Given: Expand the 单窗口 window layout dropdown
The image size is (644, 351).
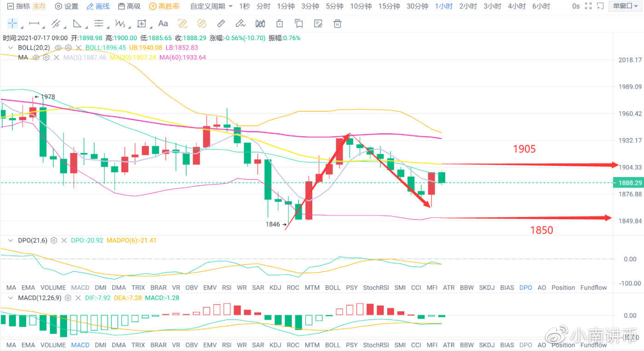Looking at the screenshot, I should pyautogui.click(x=625, y=6).
